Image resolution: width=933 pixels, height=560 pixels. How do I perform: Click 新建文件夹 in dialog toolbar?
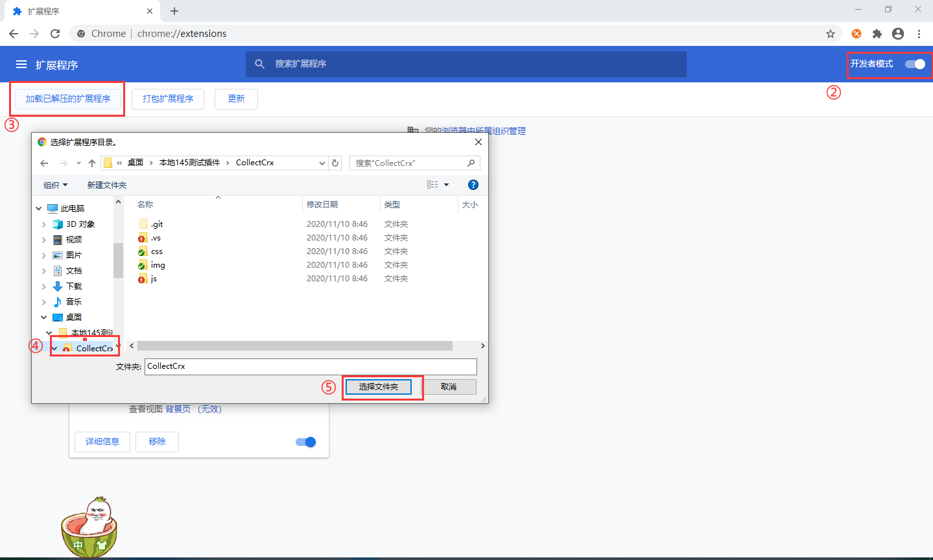pyautogui.click(x=107, y=185)
